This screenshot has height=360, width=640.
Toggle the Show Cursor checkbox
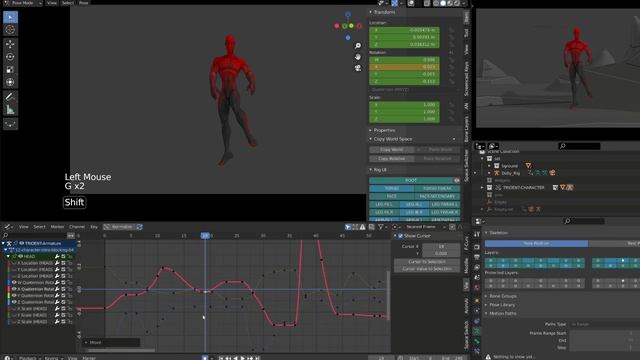point(400,236)
